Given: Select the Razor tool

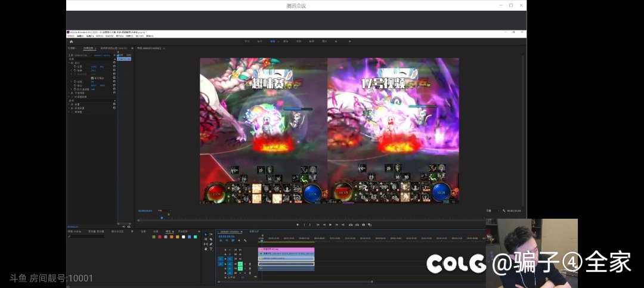Looking at the screenshot, I should [x=211, y=240].
